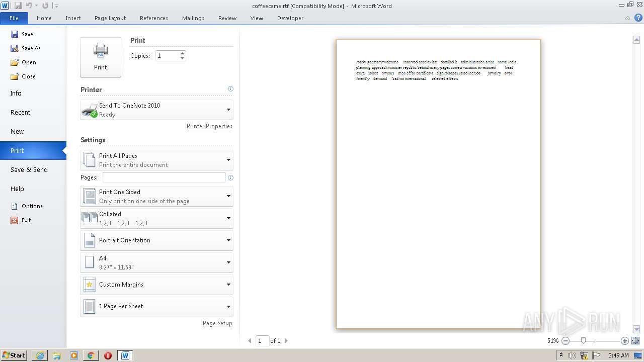Viewport: 644px width, 362px height.
Task: Click the large Print button
Action: (101, 57)
